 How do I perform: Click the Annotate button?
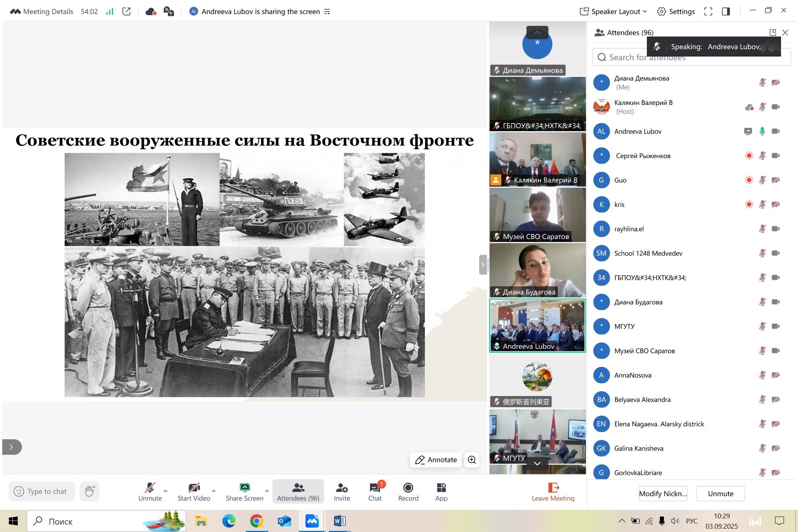point(436,460)
